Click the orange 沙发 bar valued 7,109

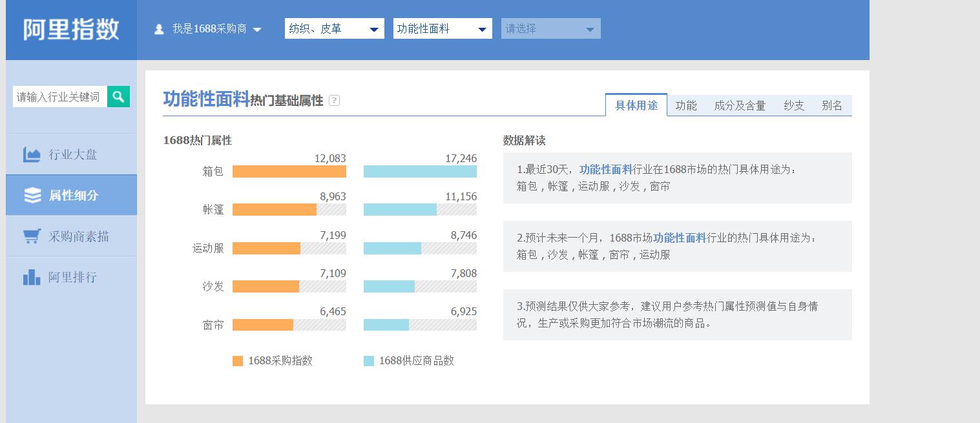[x=266, y=286]
